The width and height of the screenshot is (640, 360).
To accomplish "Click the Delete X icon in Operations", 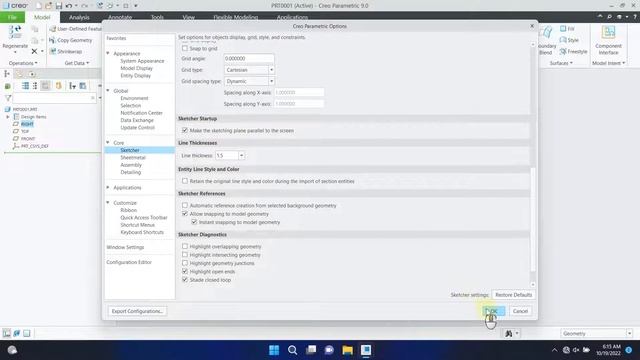I will point(34,51).
